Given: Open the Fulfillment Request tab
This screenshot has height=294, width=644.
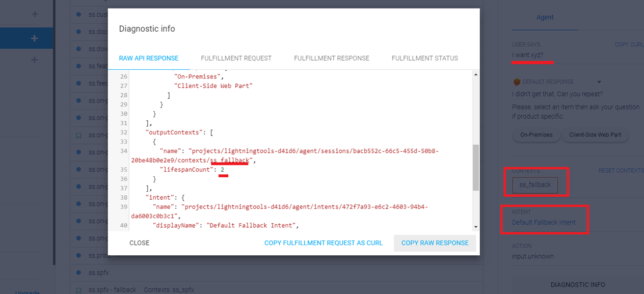Looking at the screenshot, I should (x=236, y=58).
